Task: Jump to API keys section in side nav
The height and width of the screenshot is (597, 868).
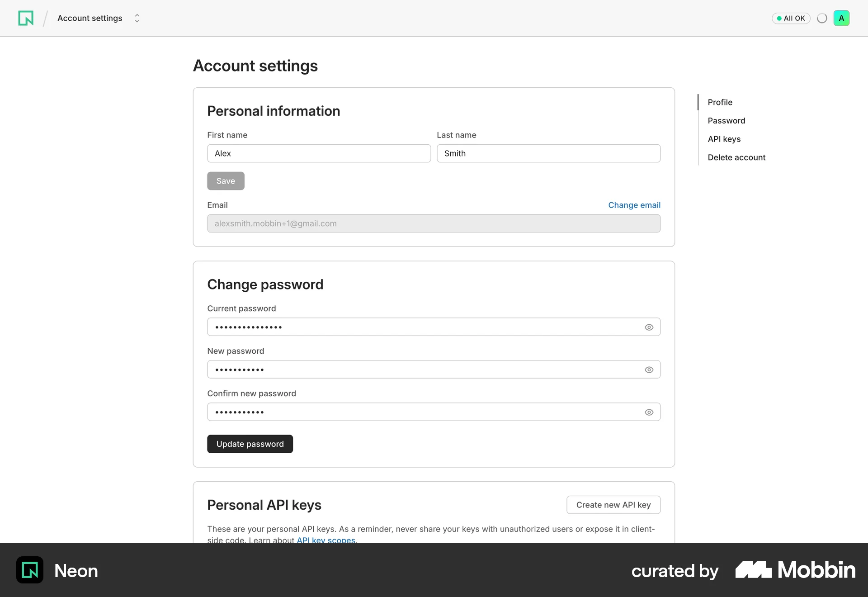Action: tap(724, 139)
